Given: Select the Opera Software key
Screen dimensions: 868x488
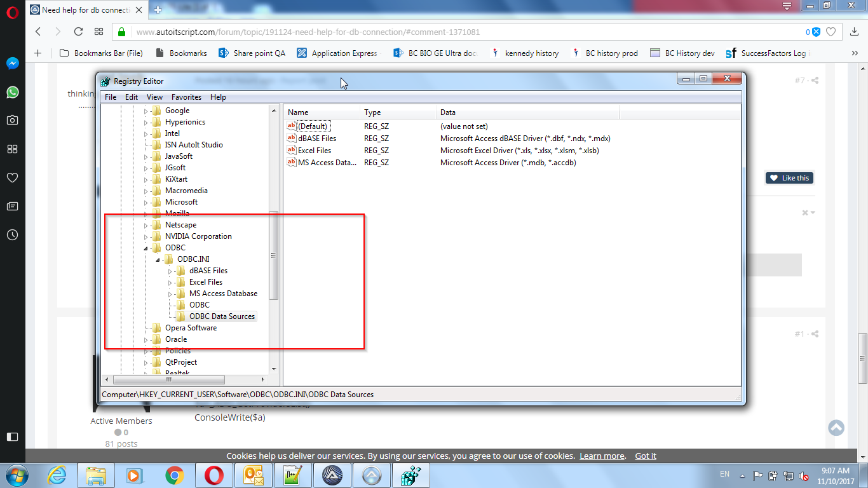Looking at the screenshot, I should 191,328.
